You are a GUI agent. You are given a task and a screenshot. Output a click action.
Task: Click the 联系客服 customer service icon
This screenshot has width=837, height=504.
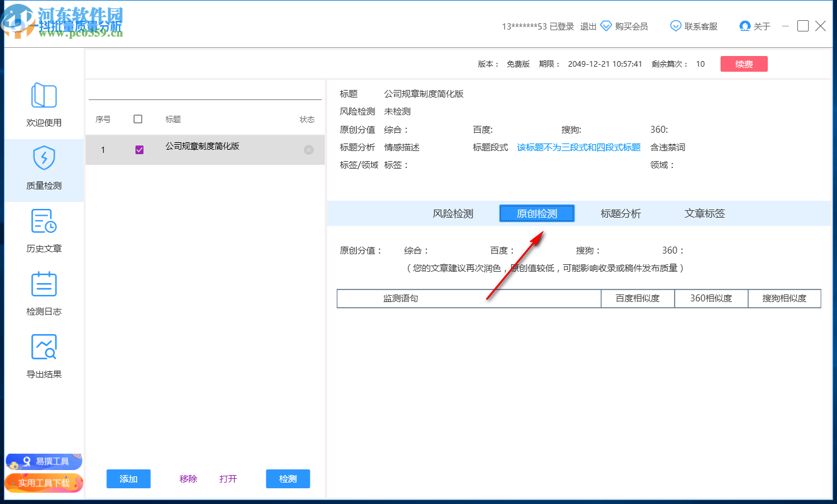(x=675, y=26)
